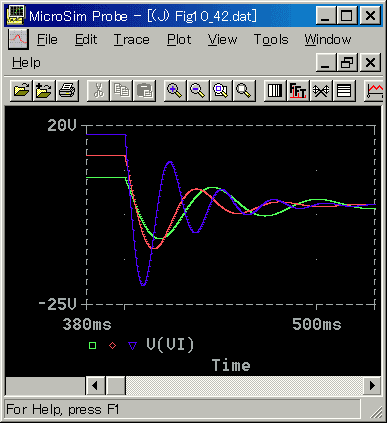Screen dimensions: 387x423
Task: Open the Plot menu
Action: point(179,40)
